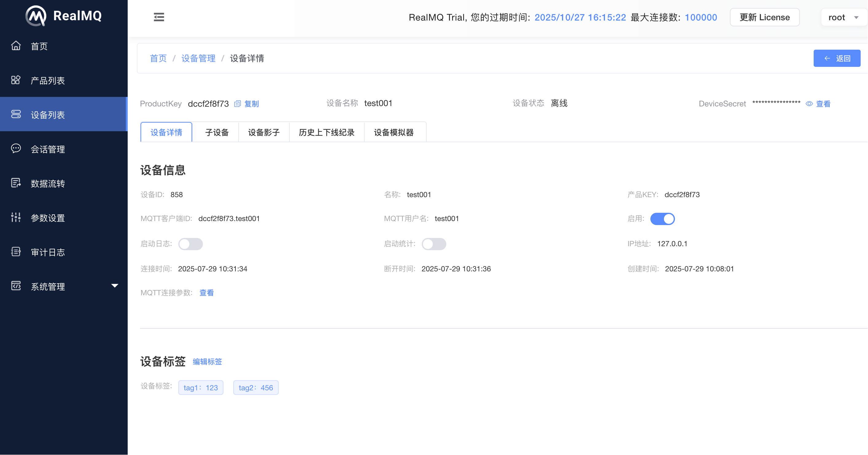Click the parameter settings sliders icon
Screen dimensions: 868x455
pos(16,217)
